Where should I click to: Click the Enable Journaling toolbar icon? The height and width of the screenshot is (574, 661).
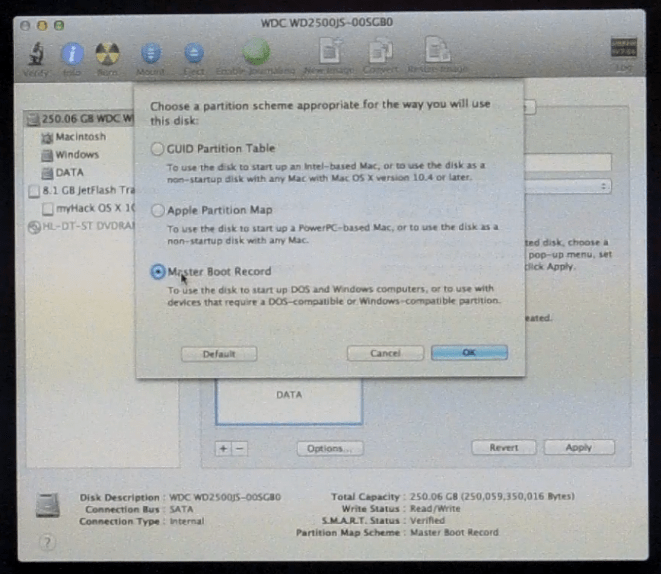[x=255, y=52]
